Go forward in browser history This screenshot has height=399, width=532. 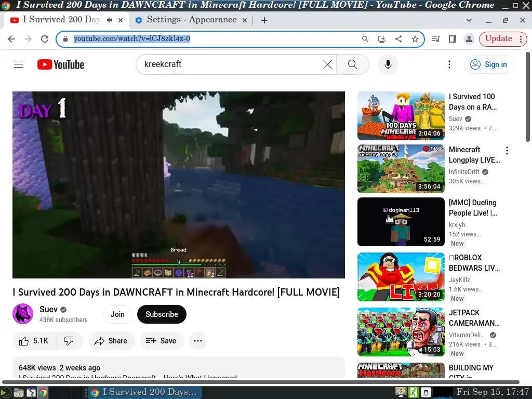click(28, 38)
